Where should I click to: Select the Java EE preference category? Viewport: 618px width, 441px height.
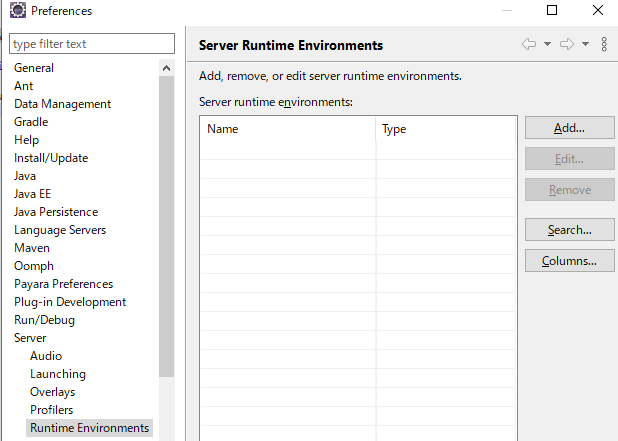[32, 194]
